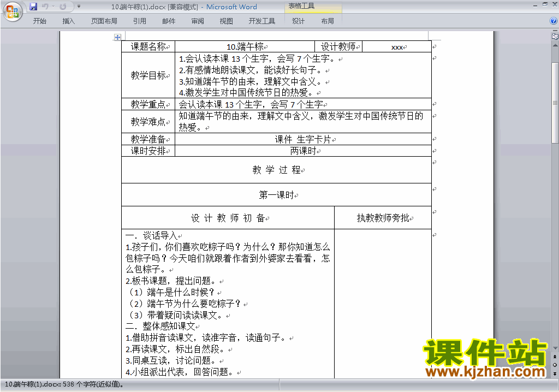Open the Undo history dropdown arrow
The width and height of the screenshot is (559, 392).
53,7
